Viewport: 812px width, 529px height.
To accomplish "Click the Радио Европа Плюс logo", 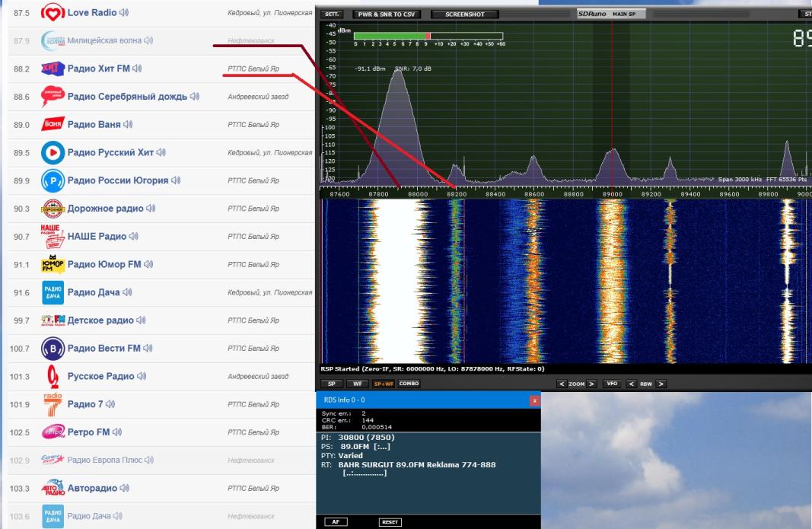I will 53,460.
